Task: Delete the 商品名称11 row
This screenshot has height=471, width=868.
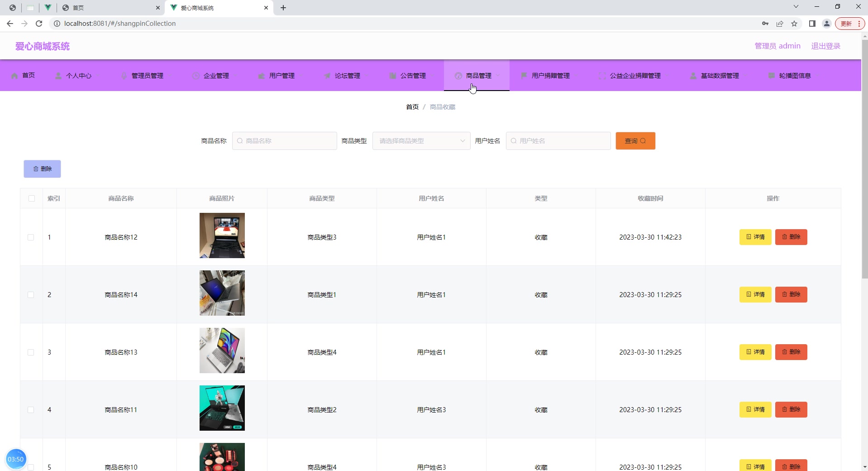Action: pos(791,409)
